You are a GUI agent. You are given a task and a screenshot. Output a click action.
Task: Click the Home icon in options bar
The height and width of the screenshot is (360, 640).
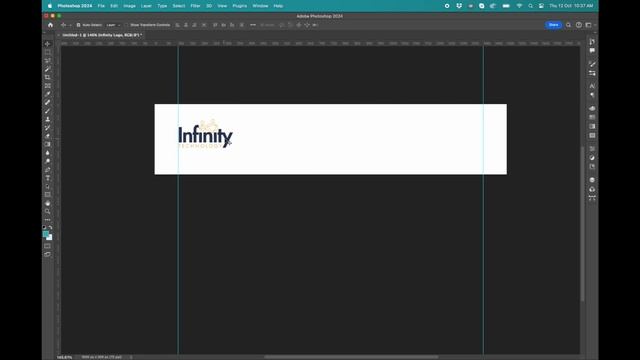click(x=50, y=25)
